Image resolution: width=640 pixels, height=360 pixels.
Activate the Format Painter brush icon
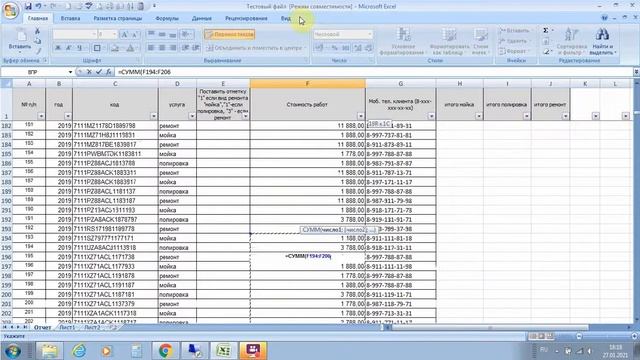tap(38, 51)
